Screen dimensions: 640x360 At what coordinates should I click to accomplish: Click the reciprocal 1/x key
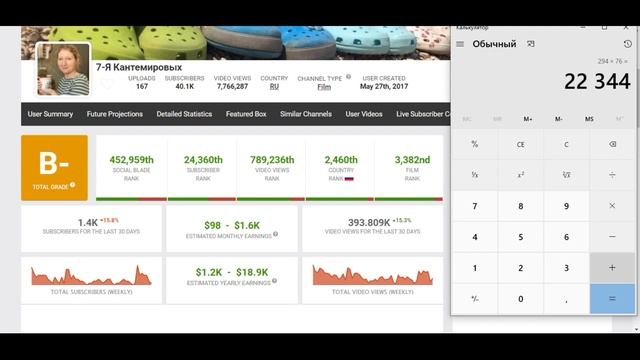pyautogui.click(x=475, y=175)
